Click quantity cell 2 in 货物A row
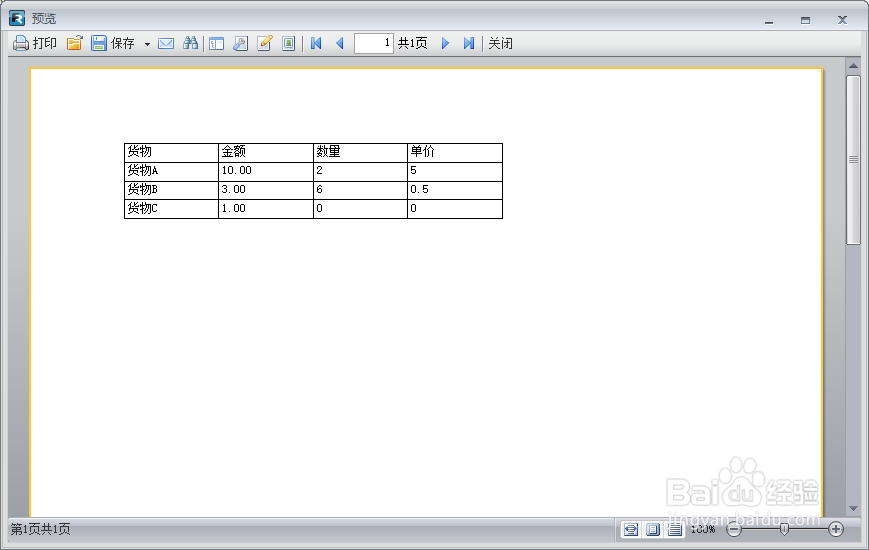869x550 pixels. pos(360,171)
